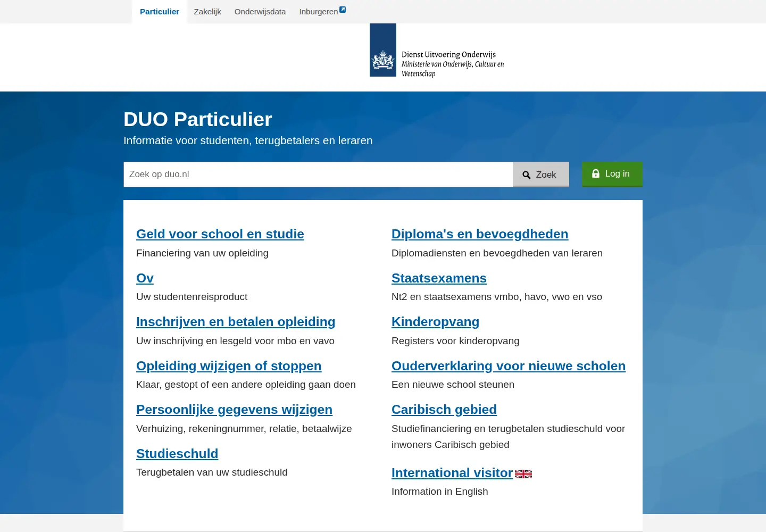Open "Diploma's en bevoegdheden" link
Viewport: 766px width, 532px height.
(480, 234)
